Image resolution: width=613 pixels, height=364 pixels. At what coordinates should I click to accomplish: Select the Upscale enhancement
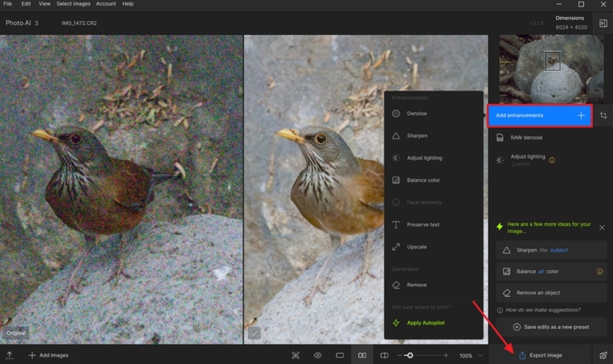[433, 247]
